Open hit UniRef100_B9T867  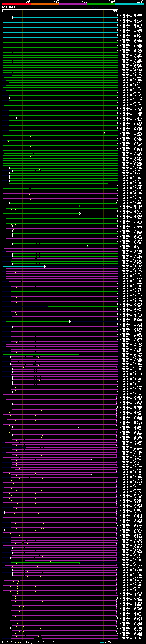tap(131, 344)
